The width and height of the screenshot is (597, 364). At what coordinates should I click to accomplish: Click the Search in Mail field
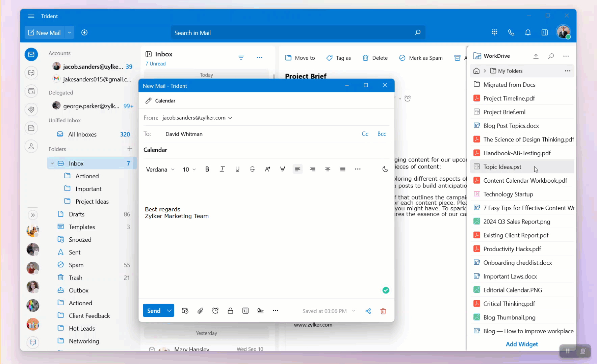click(297, 33)
